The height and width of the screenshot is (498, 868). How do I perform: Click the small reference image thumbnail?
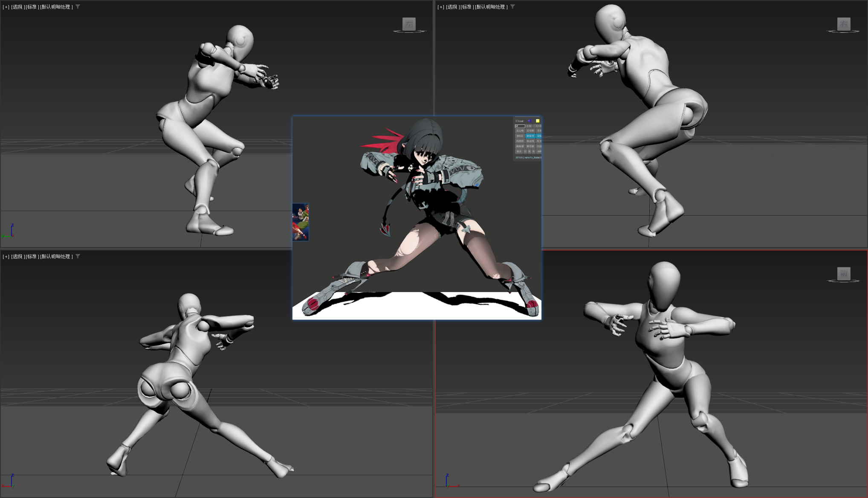pos(301,222)
